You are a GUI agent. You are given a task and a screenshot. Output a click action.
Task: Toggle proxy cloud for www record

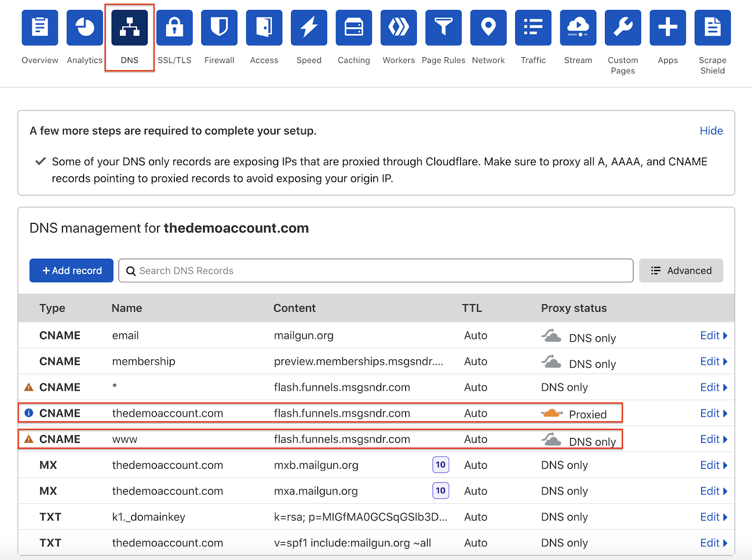(551, 440)
